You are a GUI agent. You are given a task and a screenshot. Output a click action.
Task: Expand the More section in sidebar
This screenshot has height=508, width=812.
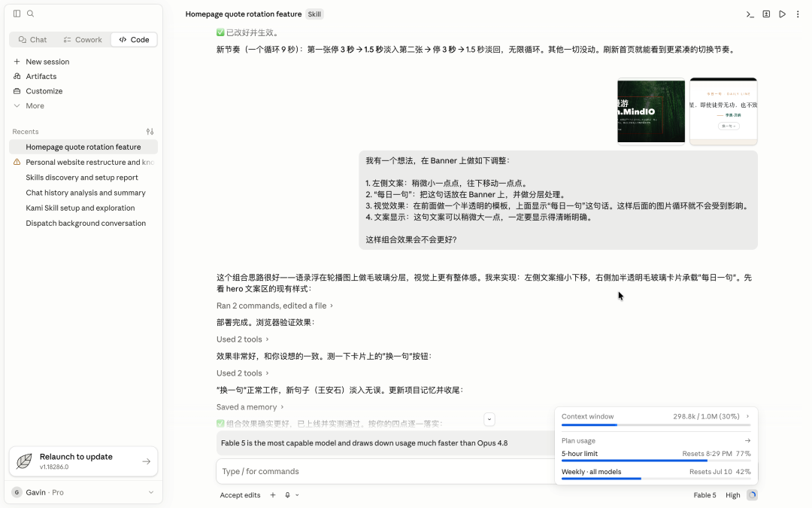pyautogui.click(x=83, y=106)
